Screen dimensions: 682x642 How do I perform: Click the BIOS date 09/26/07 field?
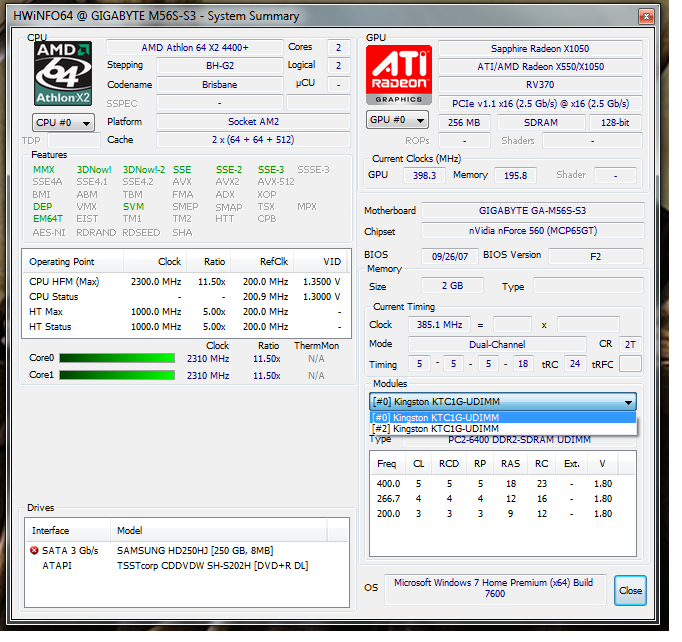450,256
